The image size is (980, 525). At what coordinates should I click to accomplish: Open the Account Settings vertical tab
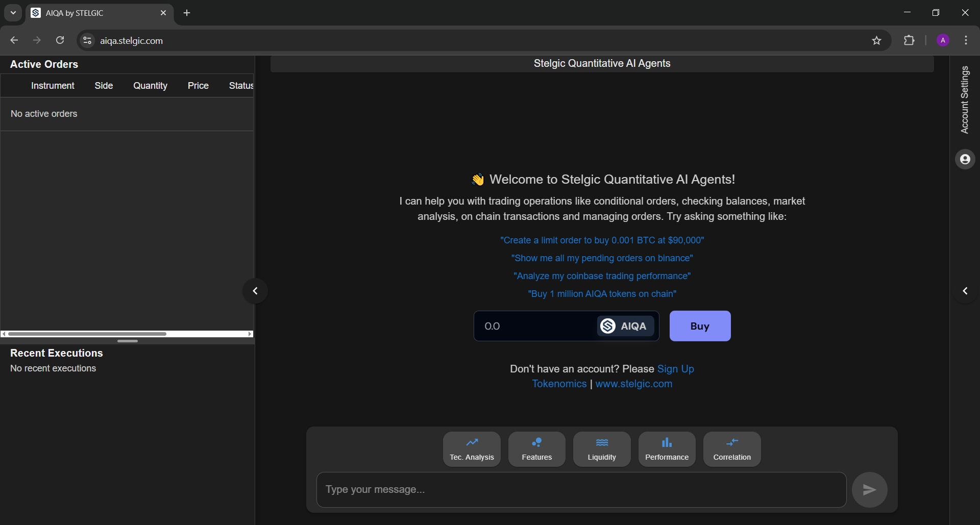964,100
